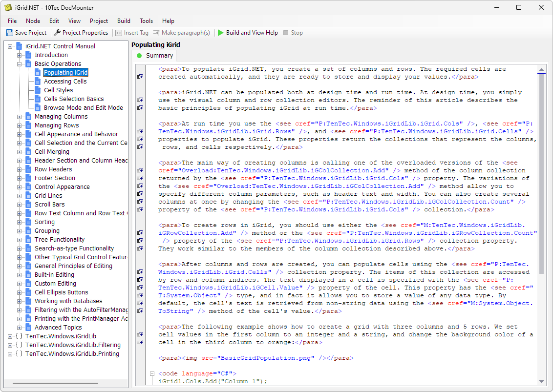The width and height of the screenshot is (553, 392).
Task: Click namespace braces icon of TenTec.Windows.iGridLib.Printing
Action: click(19, 353)
